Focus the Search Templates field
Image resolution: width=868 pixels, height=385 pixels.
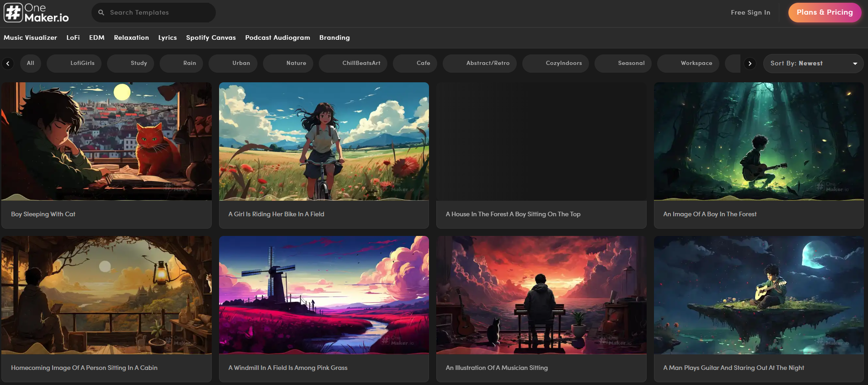154,13
